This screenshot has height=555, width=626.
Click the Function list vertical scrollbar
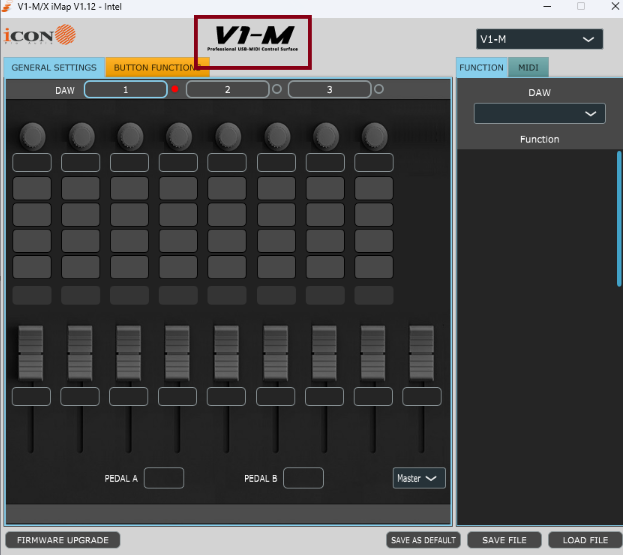[619, 218]
